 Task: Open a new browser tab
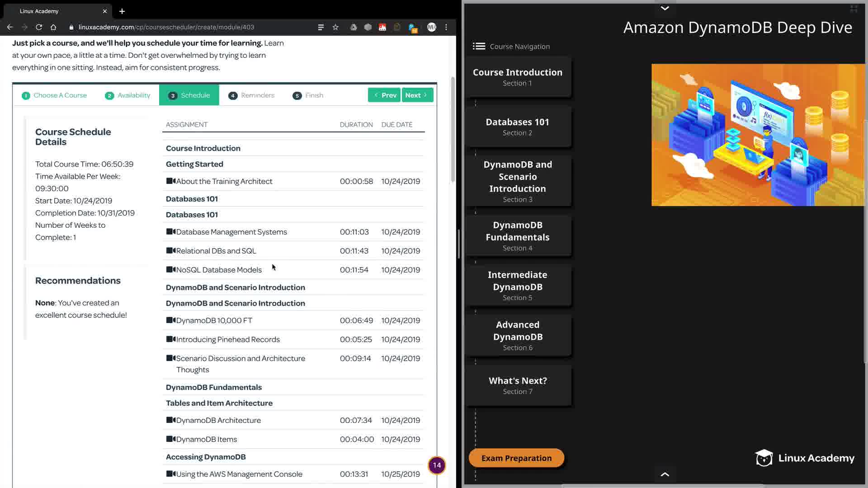122,11
